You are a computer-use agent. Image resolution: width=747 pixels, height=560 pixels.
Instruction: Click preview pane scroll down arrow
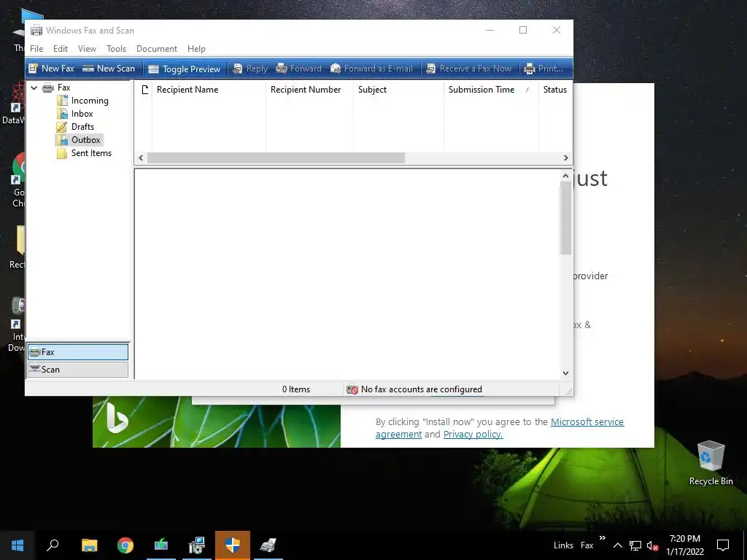[565, 373]
